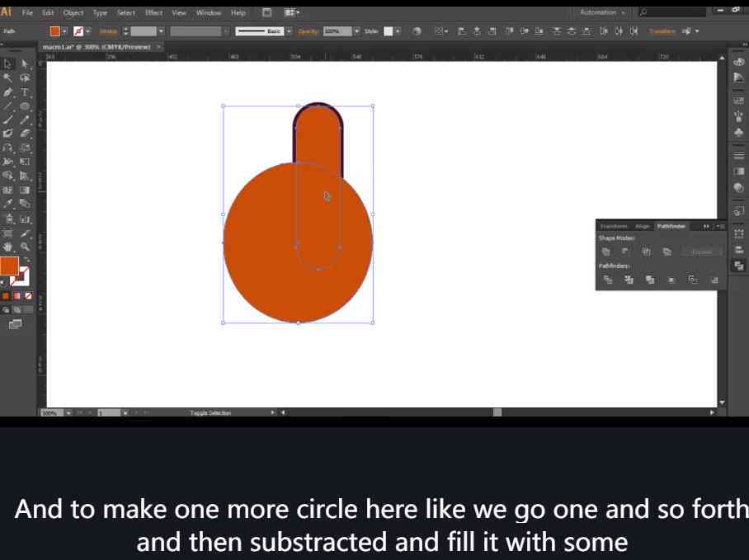Click the Crop pathfinder icon
Image resolution: width=749 pixels, height=560 pixels.
click(x=671, y=280)
